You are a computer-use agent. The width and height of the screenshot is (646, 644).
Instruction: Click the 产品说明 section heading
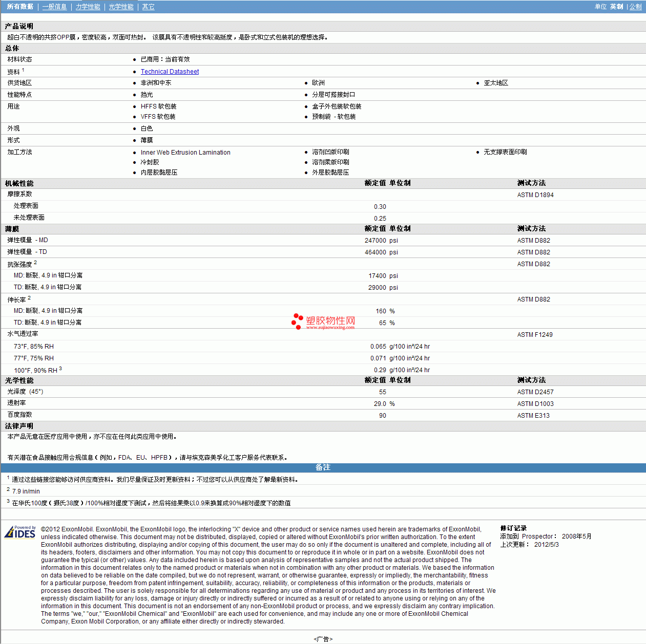pos(19,26)
